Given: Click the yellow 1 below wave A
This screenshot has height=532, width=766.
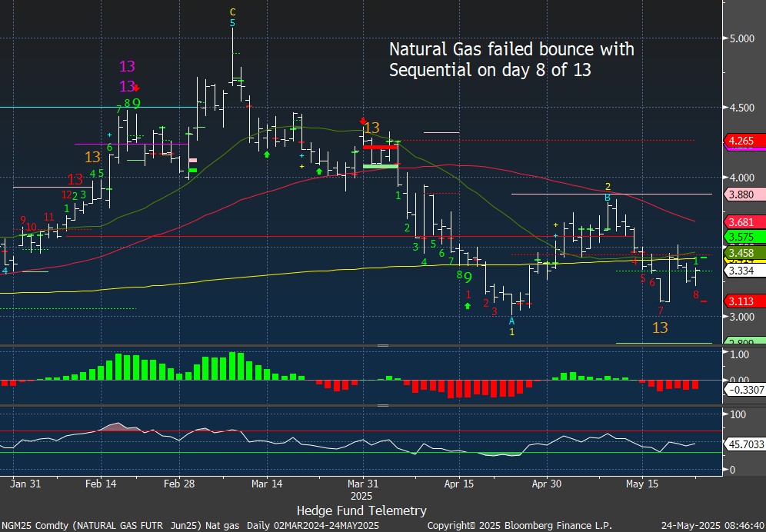Looking at the screenshot, I should click(x=512, y=331).
